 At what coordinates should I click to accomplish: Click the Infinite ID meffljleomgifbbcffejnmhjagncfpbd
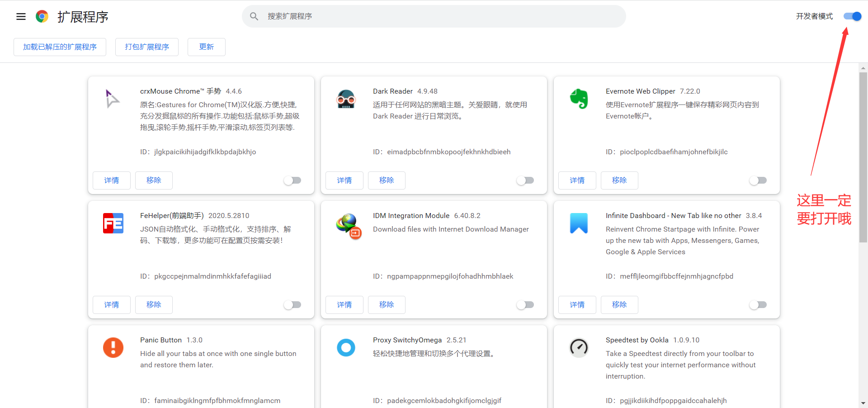(677, 276)
